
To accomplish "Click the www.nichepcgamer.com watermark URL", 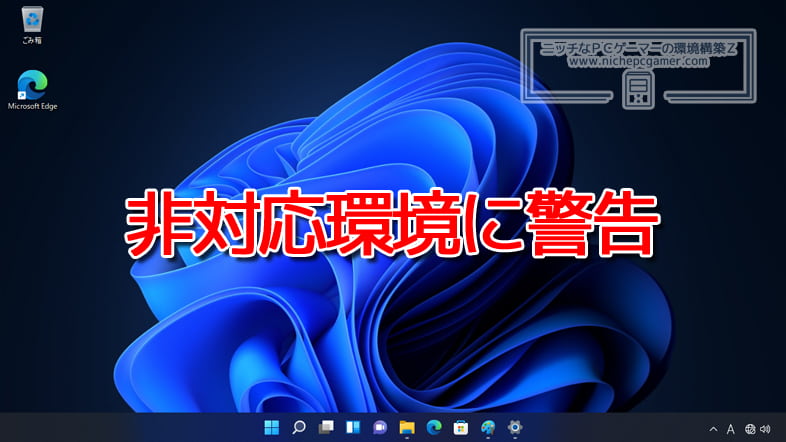I will click(x=638, y=61).
